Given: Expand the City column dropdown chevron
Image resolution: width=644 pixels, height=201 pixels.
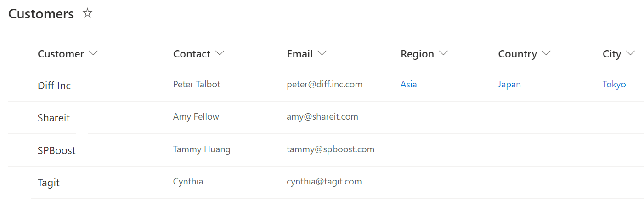Looking at the screenshot, I should [x=630, y=53].
